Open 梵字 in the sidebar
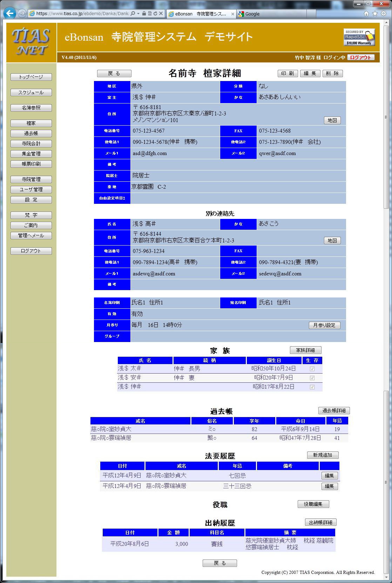This screenshot has width=392, height=583. coord(31,215)
